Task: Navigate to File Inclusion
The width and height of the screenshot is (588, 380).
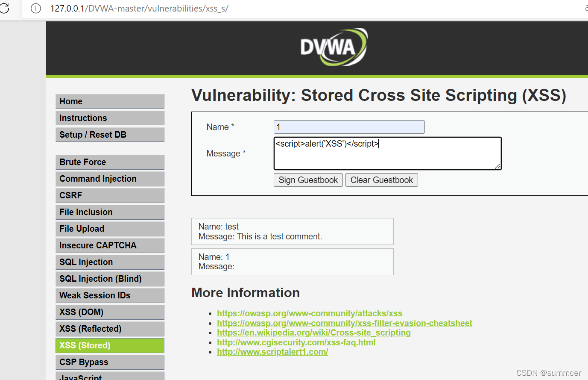Action: tap(110, 212)
